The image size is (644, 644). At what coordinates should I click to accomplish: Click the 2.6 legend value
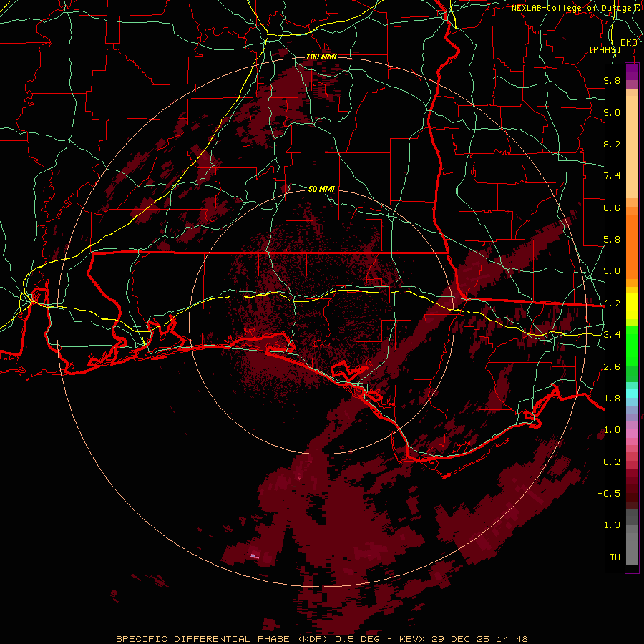[612, 367]
